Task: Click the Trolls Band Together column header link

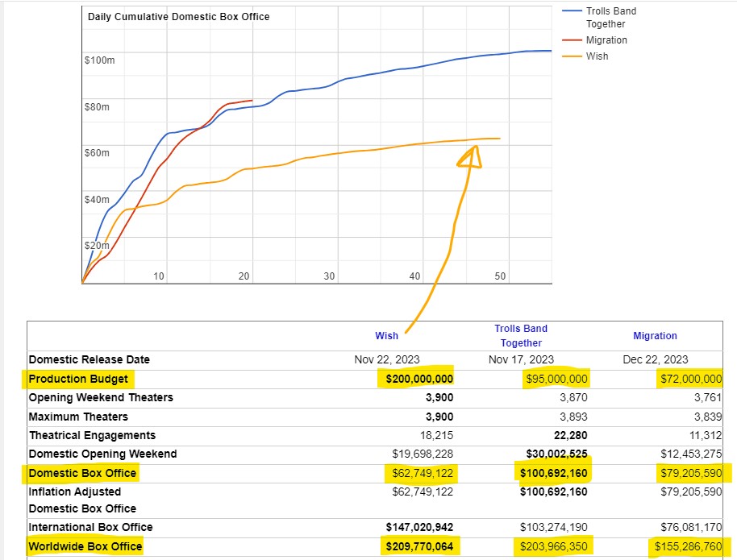Action: coord(520,335)
